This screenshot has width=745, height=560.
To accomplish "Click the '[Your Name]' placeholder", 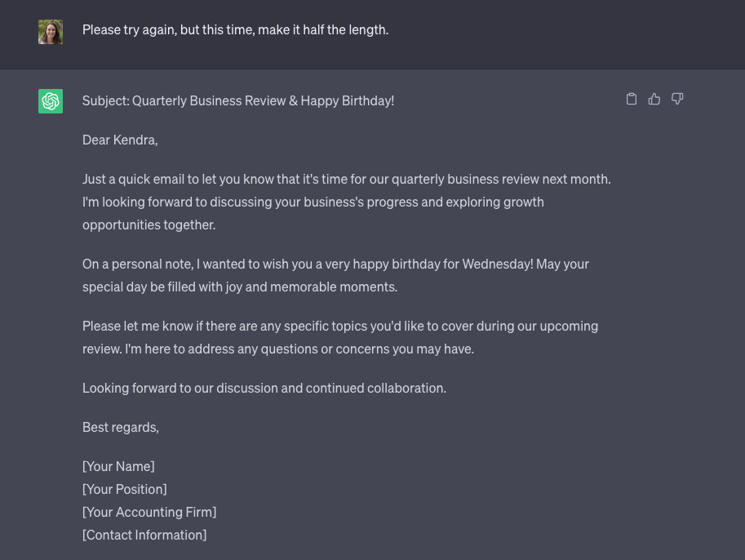I will [118, 467].
